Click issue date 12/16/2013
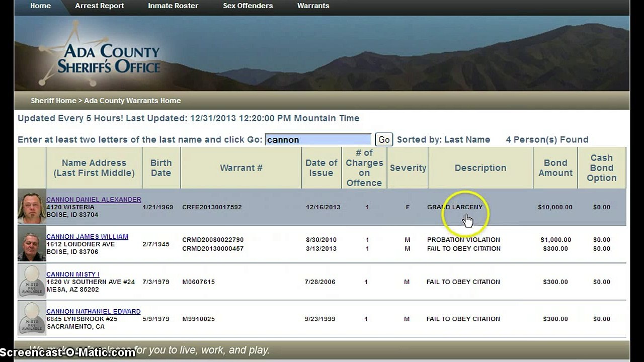 323,207
